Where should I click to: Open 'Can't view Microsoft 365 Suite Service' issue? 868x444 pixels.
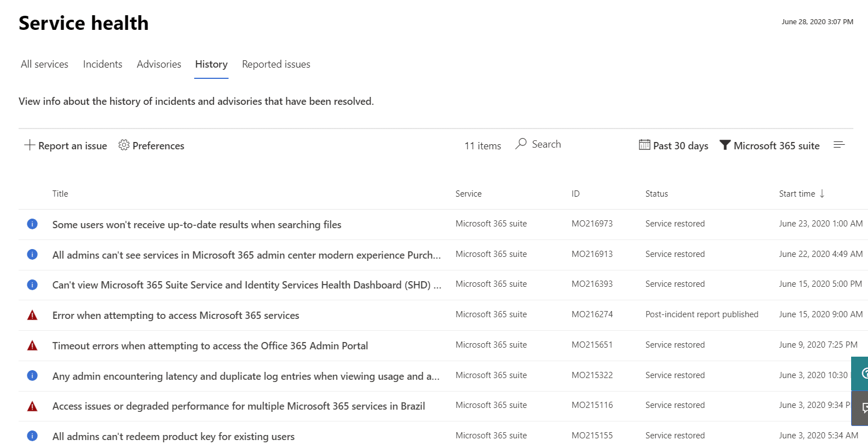point(247,285)
